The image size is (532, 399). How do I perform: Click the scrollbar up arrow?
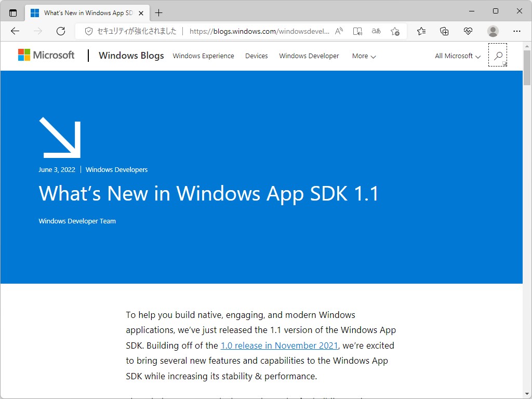527,46
